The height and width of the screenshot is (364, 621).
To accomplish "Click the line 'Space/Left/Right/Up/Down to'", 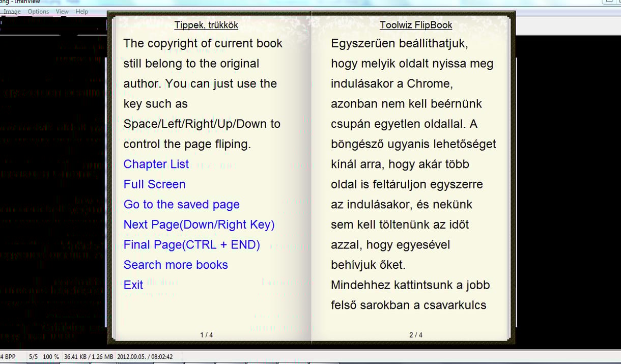I will coord(202,124).
